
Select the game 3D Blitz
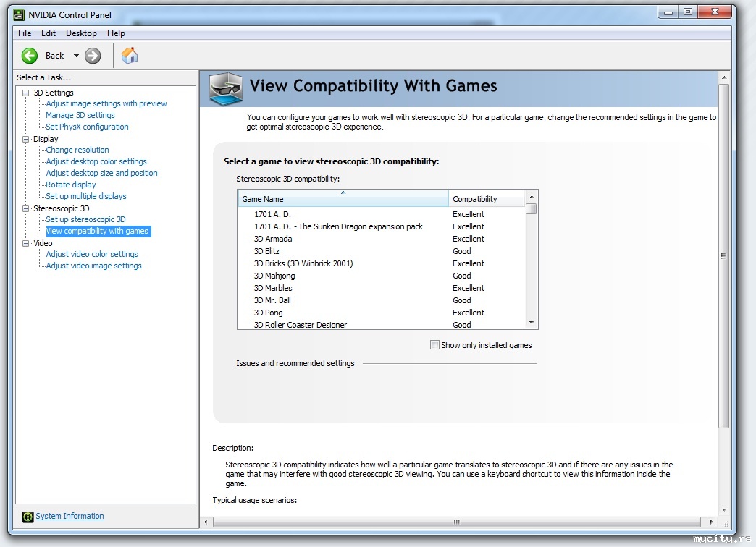click(x=381, y=251)
